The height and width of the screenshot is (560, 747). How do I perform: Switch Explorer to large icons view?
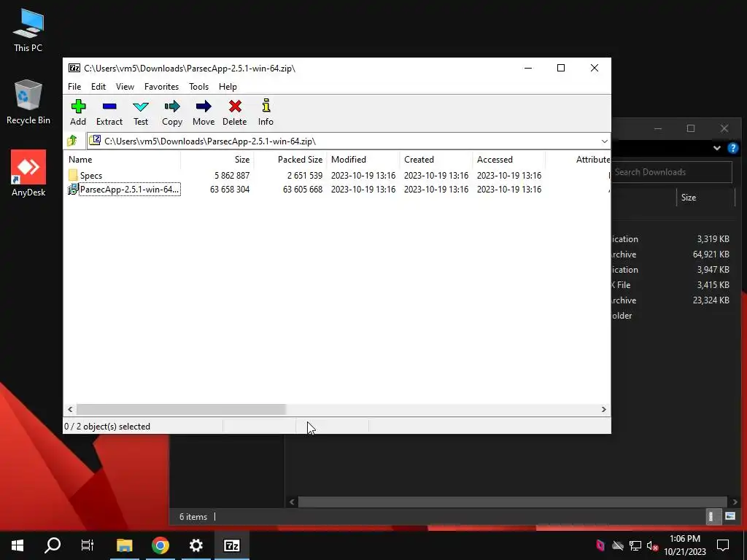[729, 516]
